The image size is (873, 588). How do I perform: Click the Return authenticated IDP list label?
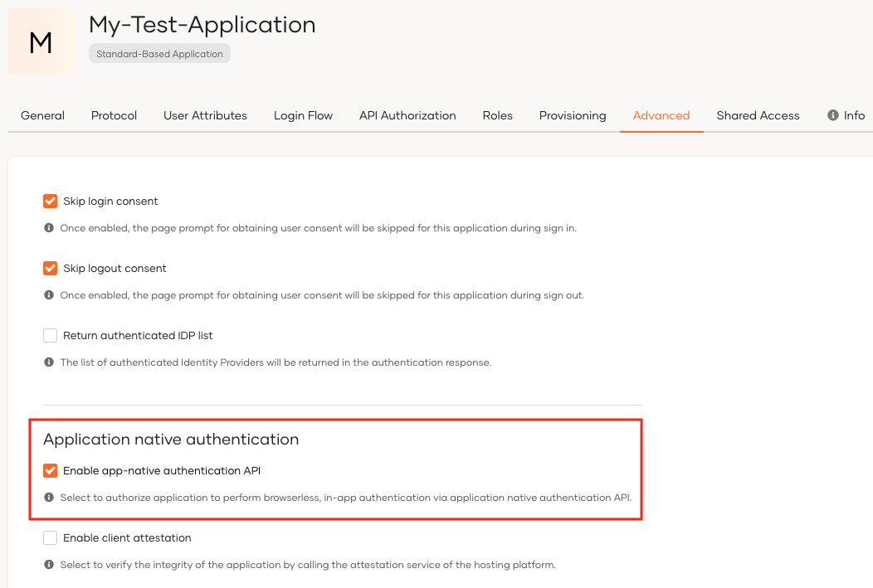138,335
